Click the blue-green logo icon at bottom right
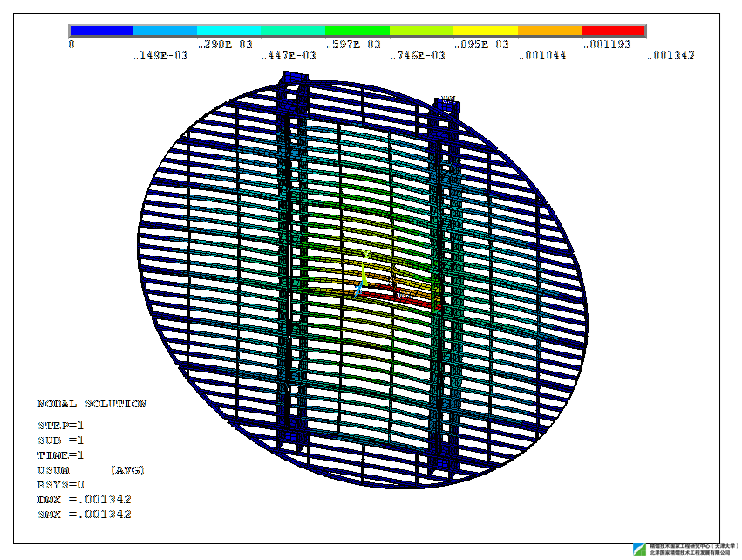This screenshot has width=742, height=560. [x=640, y=550]
